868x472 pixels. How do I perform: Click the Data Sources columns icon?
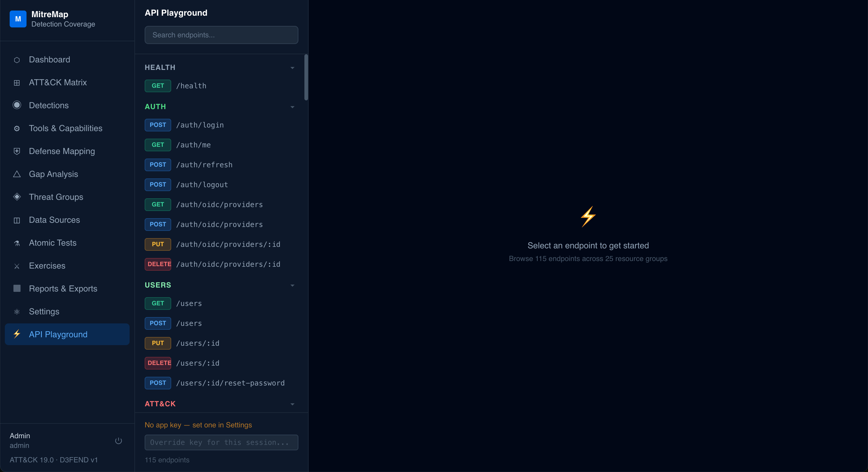17,220
